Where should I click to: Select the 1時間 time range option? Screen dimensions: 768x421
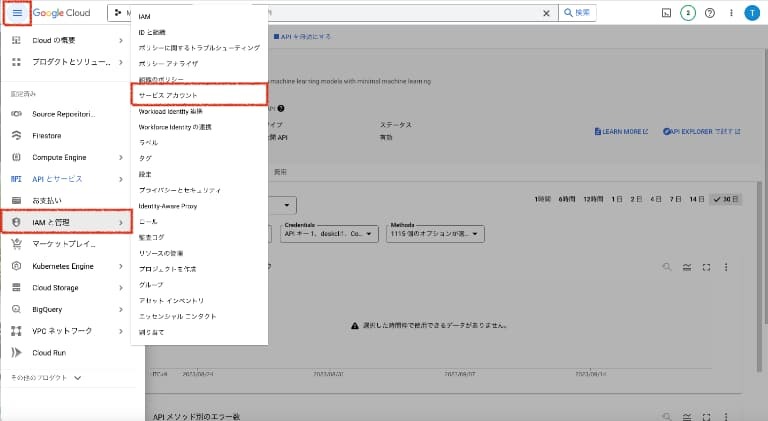(x=543, y=200)
